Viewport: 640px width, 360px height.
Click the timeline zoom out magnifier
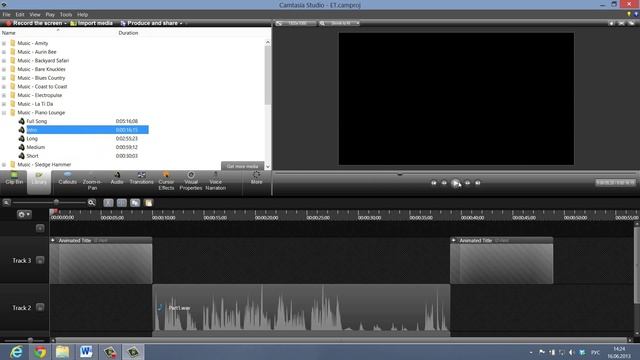coord(6,202)
